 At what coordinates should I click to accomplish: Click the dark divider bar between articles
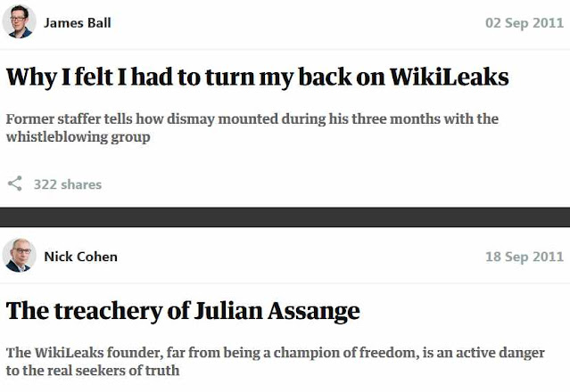point(285,217)
